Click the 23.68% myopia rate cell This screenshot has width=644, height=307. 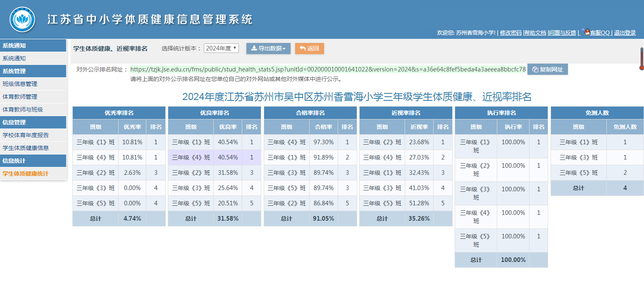(419, 142)
